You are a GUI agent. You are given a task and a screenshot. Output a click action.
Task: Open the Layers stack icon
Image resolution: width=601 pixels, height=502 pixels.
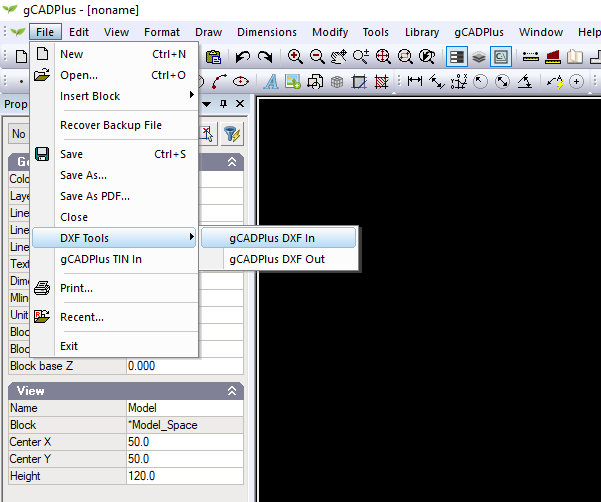coord(479,57)
